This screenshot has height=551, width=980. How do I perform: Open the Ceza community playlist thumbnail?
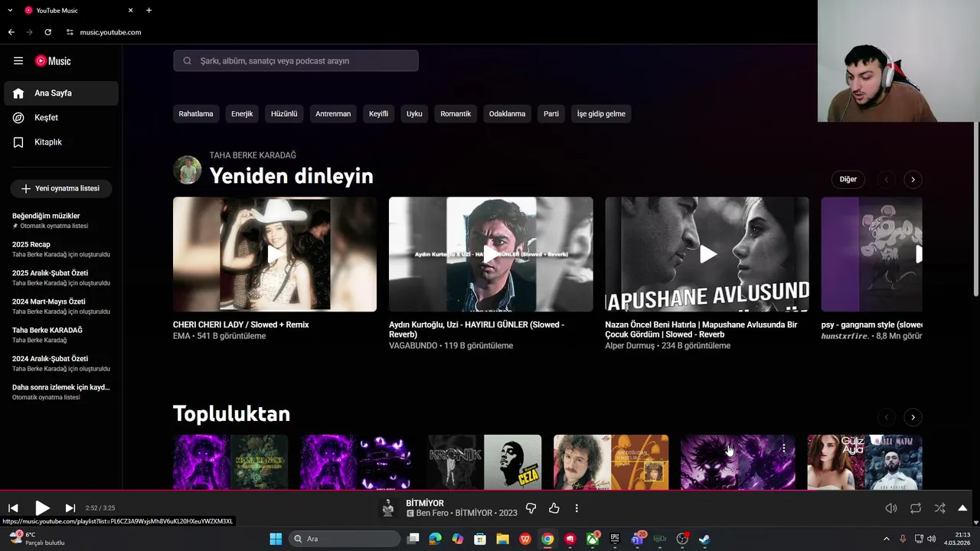click(485, 461)
